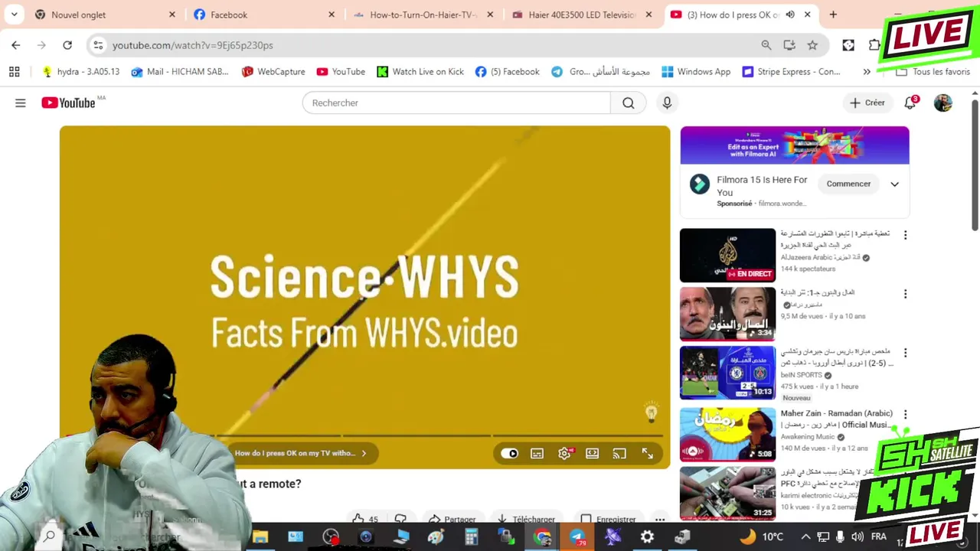The image size is (980, 551).
Task: Open the tab search dropdown arrow
Action: pos(14,15)
